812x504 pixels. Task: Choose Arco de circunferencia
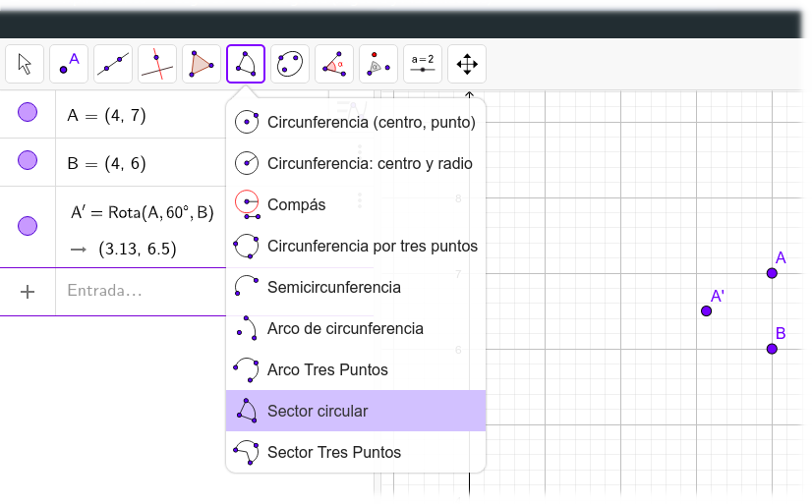[x=356, y=328]
